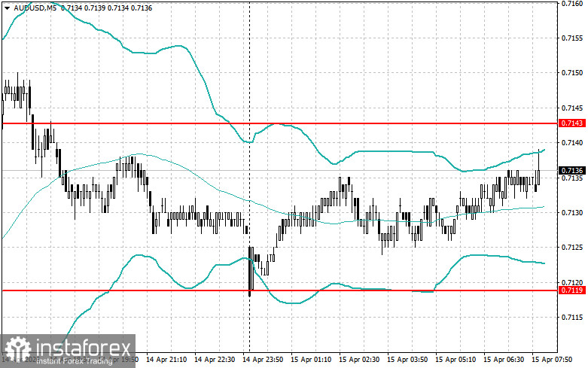Select the AUDUSD,M5 symbol title text
Viewport: 588px width, 368px height.
click(35, 8)
